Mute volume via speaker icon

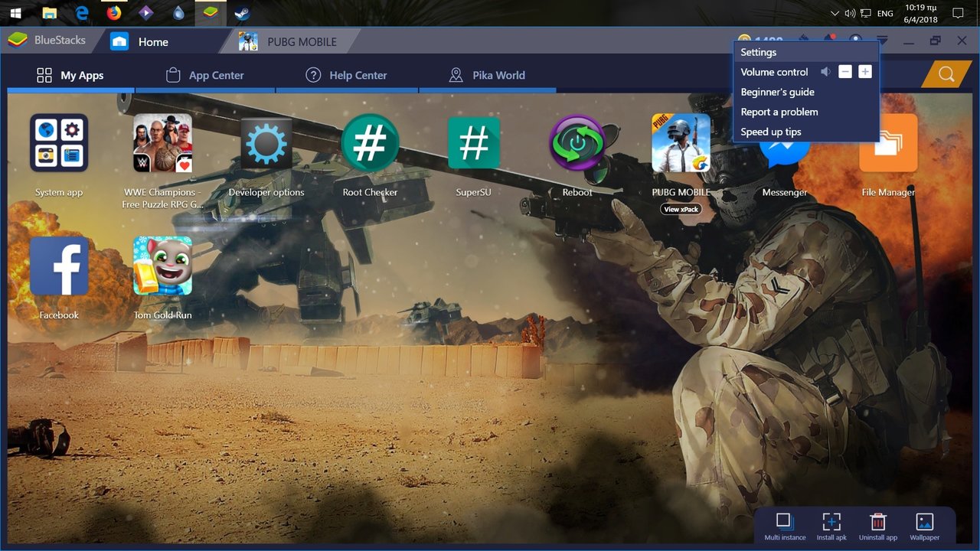825,72
